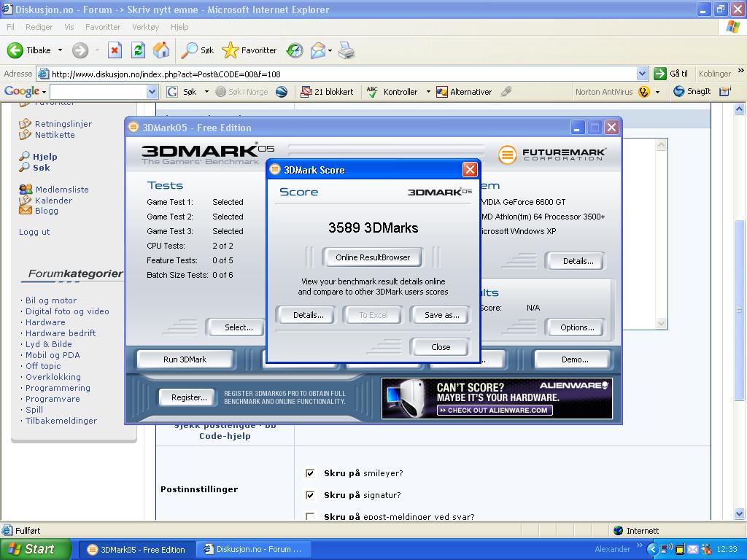Image resolution: width=747 pixels, height=560 pixels.
Task: Open the Favoritter menu
Action: (x=103, y=27)
